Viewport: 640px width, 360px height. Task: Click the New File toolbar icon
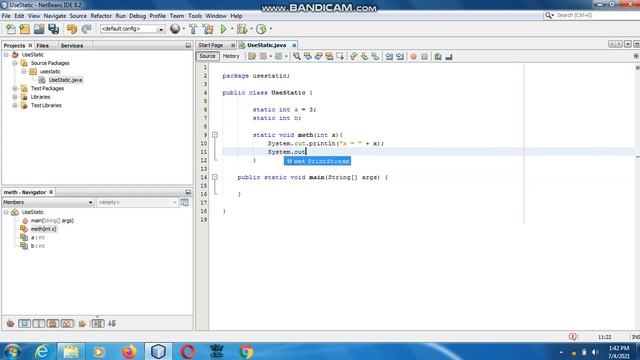point(11,29)
